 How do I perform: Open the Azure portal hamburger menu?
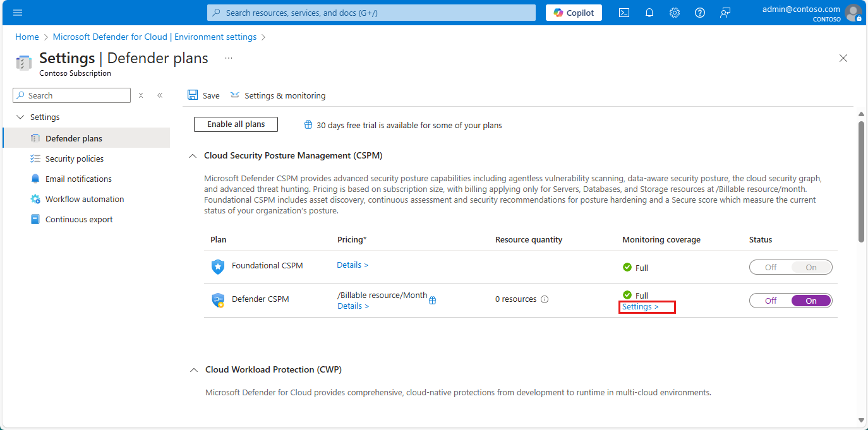[18, 13]
